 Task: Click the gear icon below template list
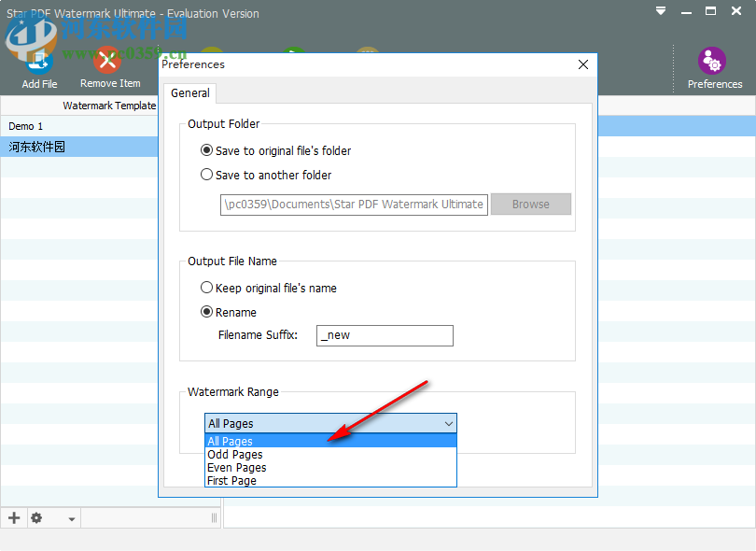pyautogui.click(x=36, y=517)
